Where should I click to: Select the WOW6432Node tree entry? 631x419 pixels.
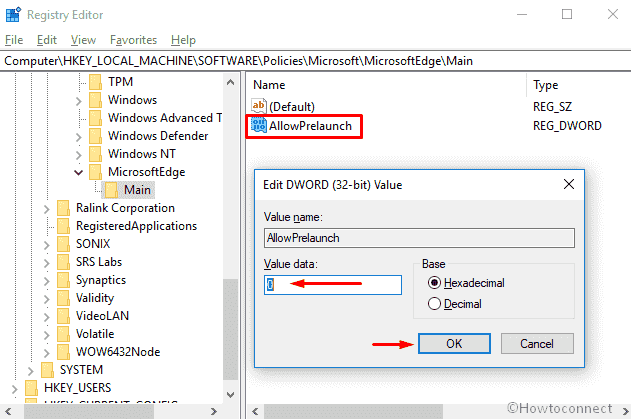coord(118,352)
